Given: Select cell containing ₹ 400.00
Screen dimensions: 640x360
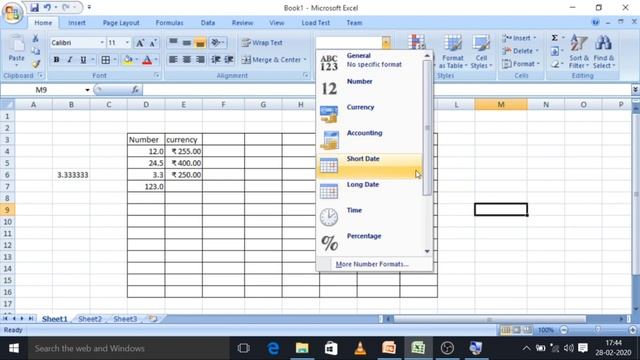Looking at the screenshot, I should 184,163.
